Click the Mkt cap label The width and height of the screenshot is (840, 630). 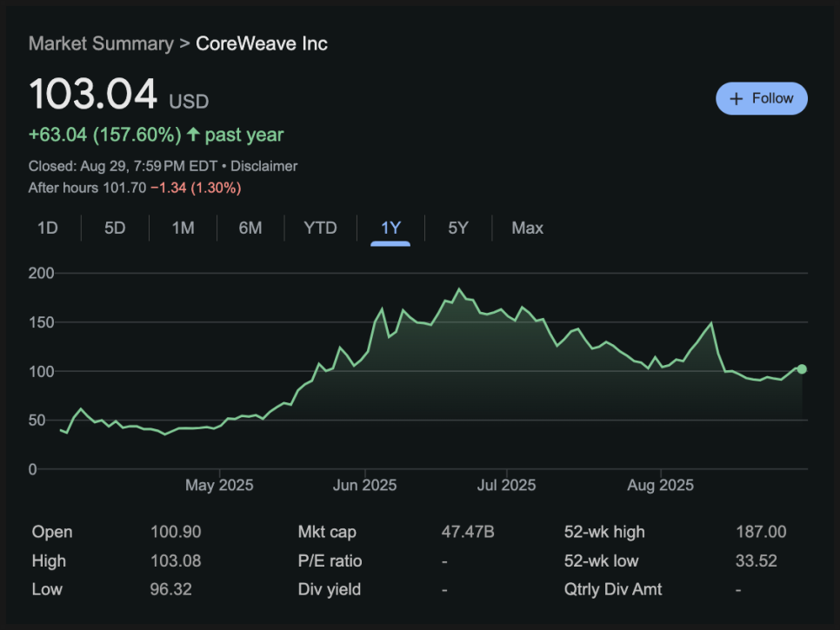(x=327, y=532)
